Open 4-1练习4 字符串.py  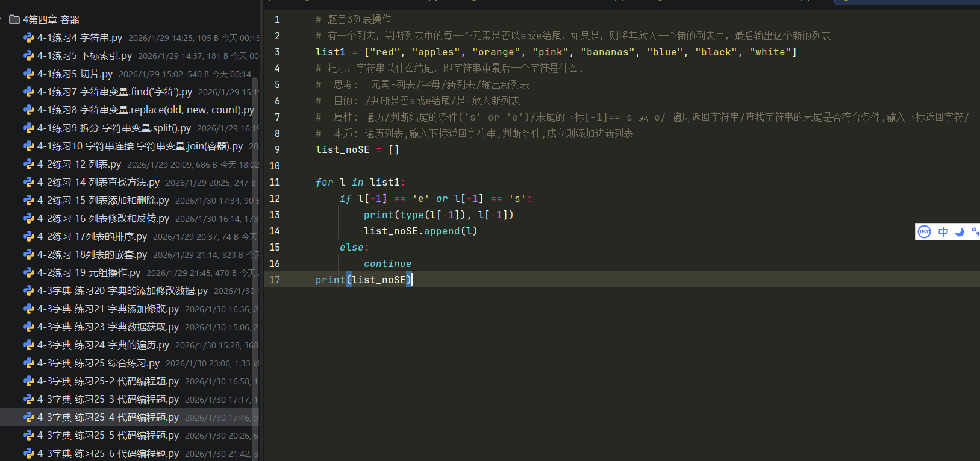coord(80,37)
